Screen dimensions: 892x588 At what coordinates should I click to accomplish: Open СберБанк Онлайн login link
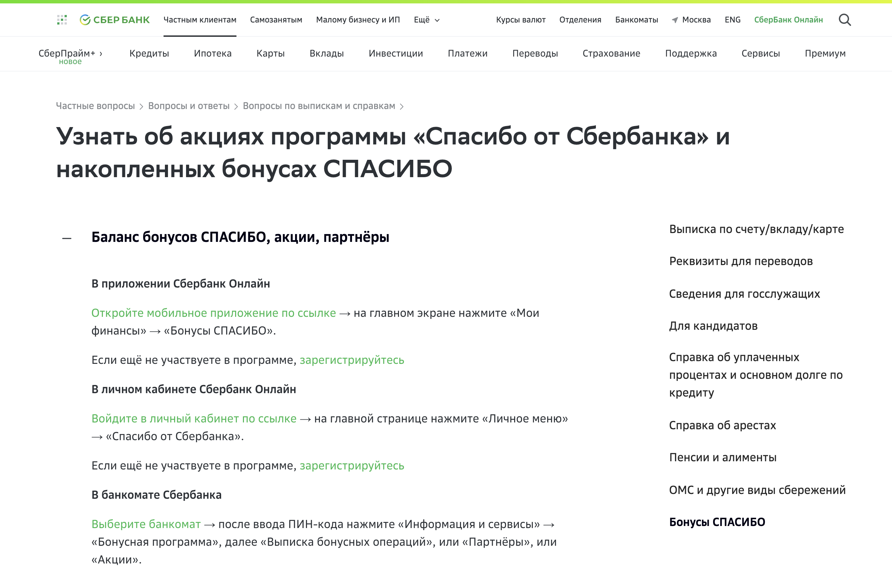tap(788, 20)
